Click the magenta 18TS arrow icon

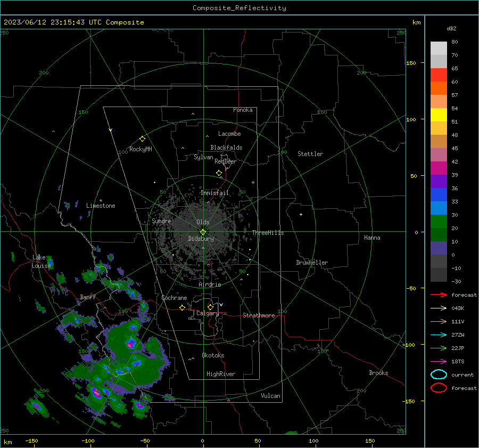(x=439, y=362)
